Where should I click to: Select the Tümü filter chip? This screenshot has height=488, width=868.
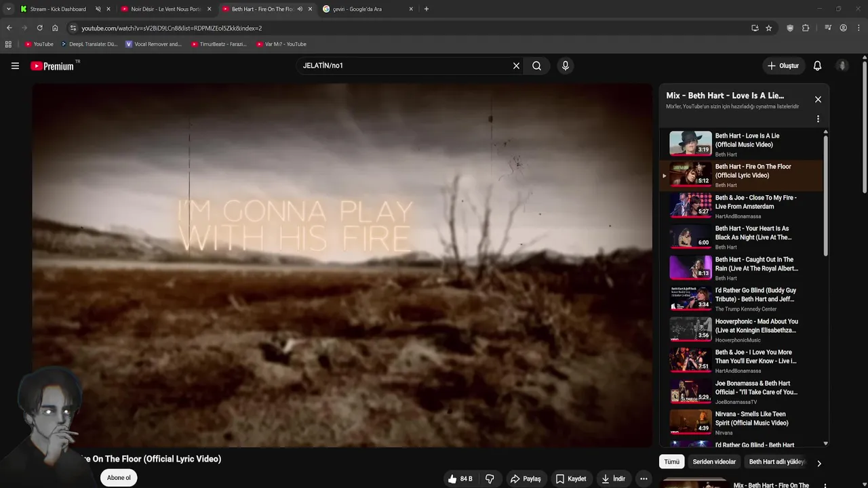tap(671, 462)
